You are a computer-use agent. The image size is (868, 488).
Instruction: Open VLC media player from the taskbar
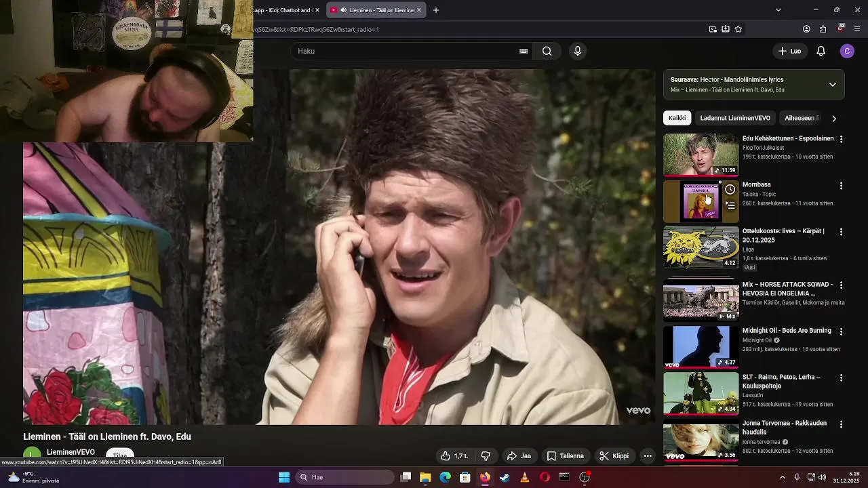click(x=524, y=477)
